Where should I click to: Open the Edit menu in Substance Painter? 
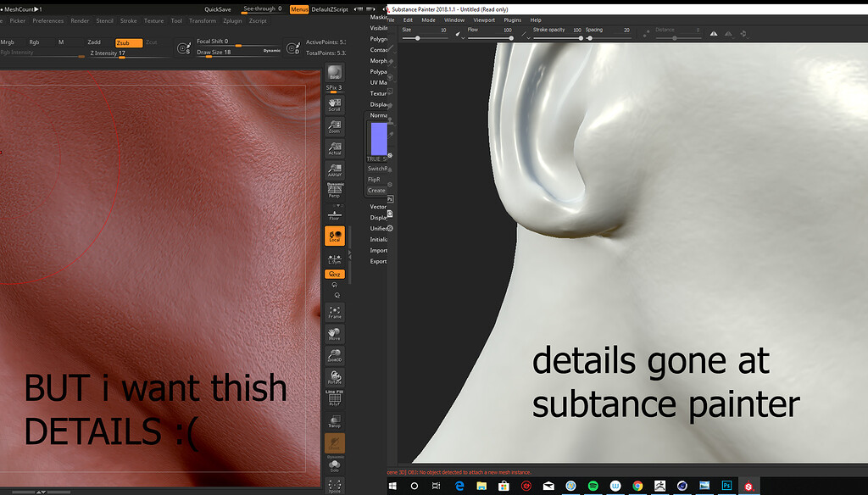[408, 20]
